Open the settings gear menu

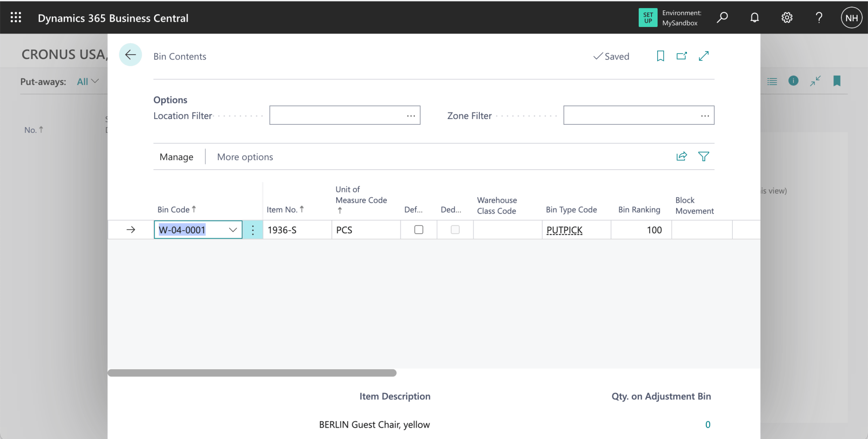click(787, 18)
